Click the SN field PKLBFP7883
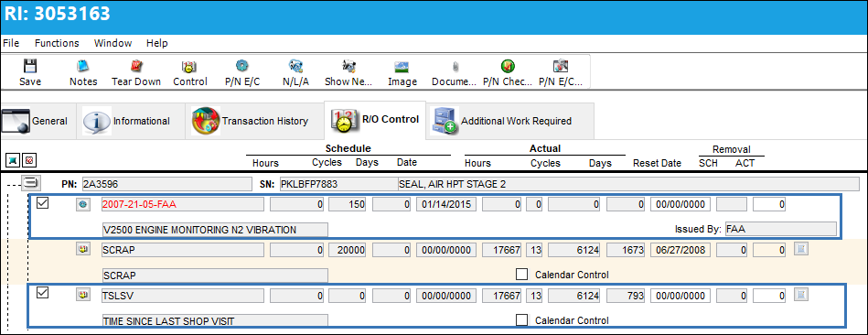 [338, 184]
